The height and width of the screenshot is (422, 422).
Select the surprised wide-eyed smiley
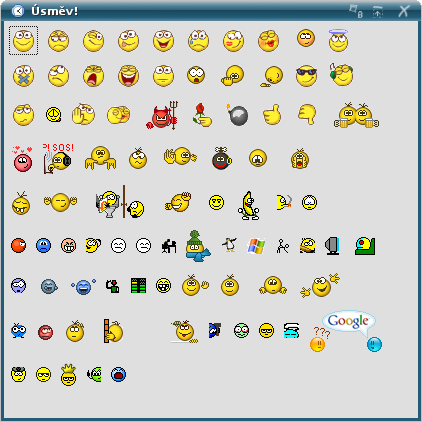(x=196, y=75)
